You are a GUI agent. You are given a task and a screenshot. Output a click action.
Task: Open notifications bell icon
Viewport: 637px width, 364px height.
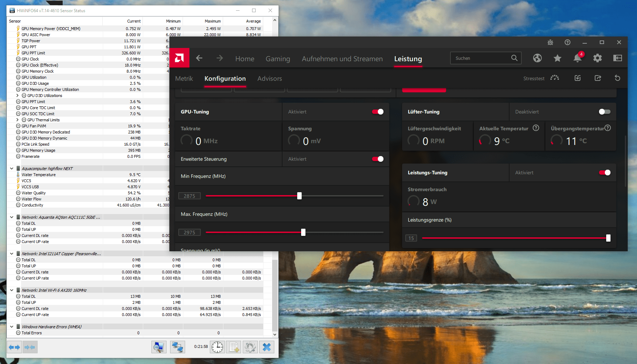pos(578,58)
